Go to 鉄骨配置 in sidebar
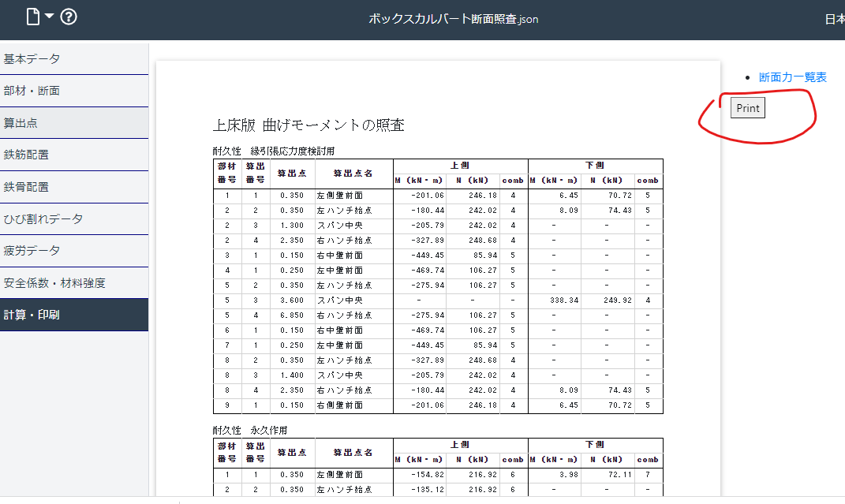 (x=74, y=187)
